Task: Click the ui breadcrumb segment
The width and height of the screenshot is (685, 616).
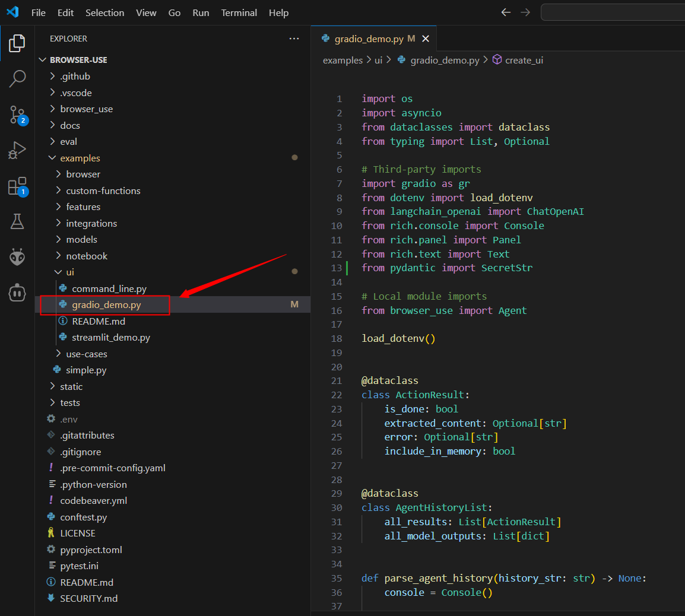Action: tap(378, 61)
